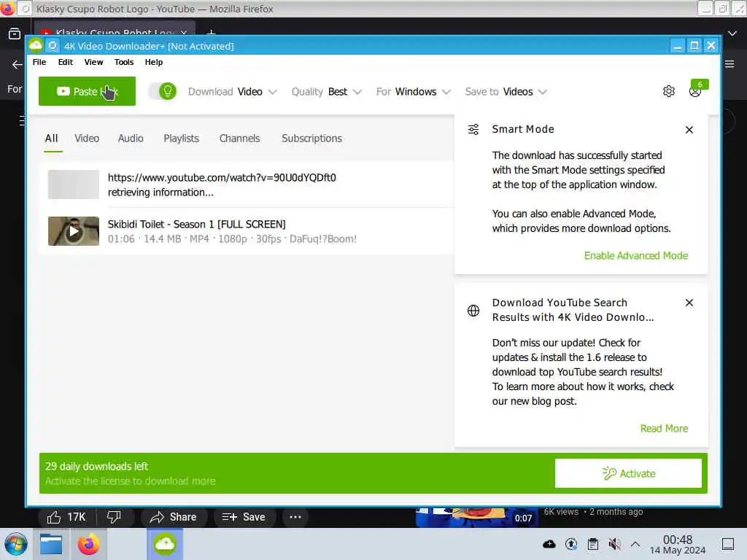Like the YouTube video (17K thumbs up)
Image resolution: width=747 pixels, height=560 pixels.
[67, 517]
